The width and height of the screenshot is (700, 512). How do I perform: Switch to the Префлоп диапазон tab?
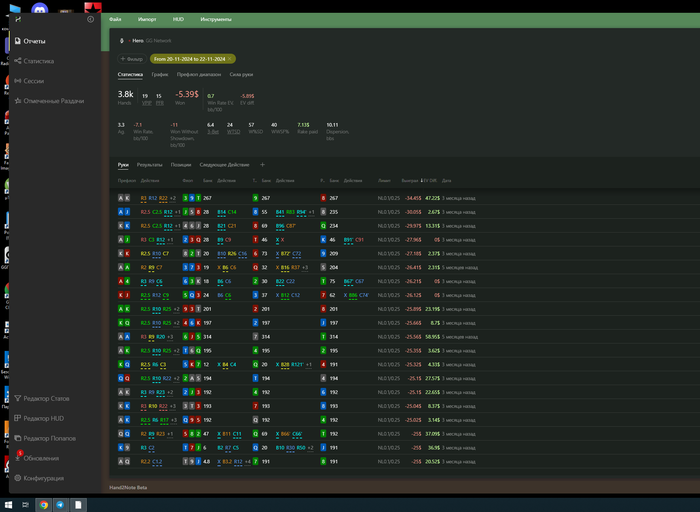[199, 75]
